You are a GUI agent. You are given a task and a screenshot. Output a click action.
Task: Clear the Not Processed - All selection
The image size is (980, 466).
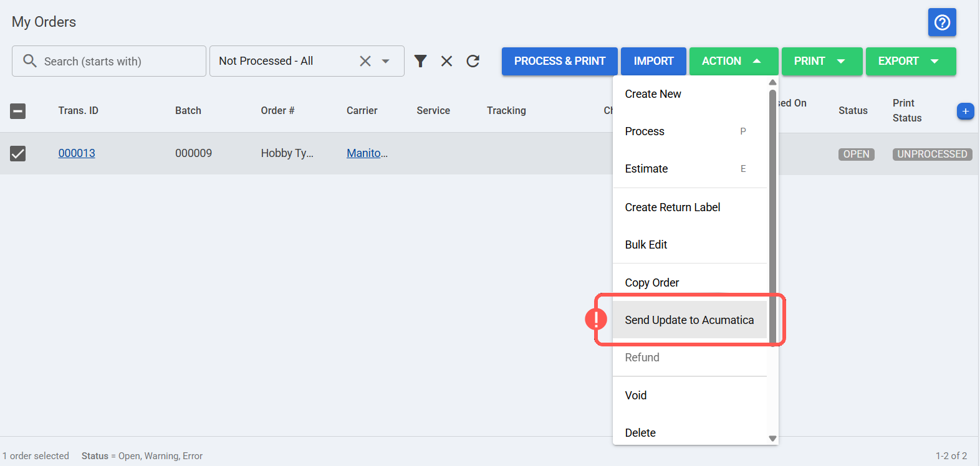[x=365, y=61]
